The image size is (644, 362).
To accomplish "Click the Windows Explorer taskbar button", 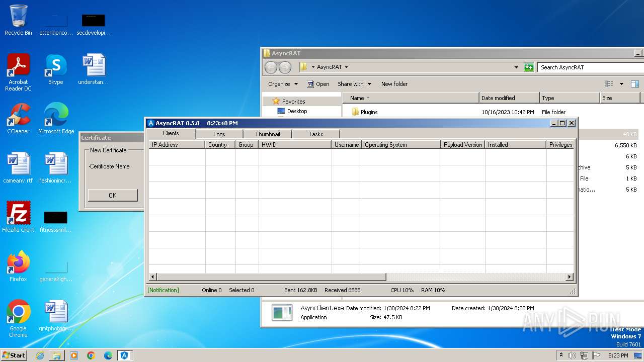I will pos(57,355).
